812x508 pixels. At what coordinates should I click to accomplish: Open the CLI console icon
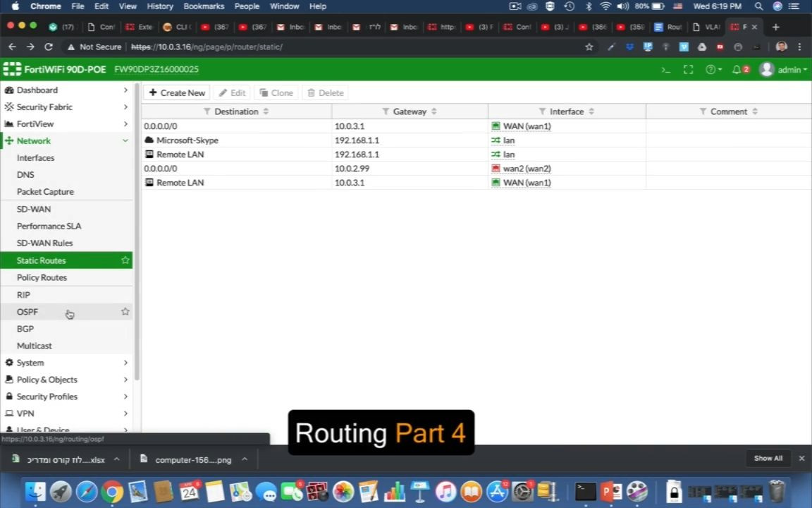coord(665,69)
